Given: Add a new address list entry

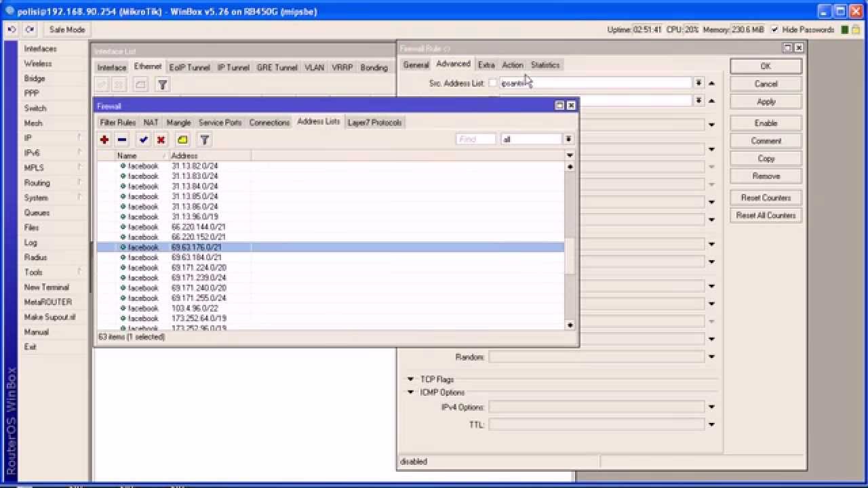Looking at the screenshot, I should (x=104, y=140).
